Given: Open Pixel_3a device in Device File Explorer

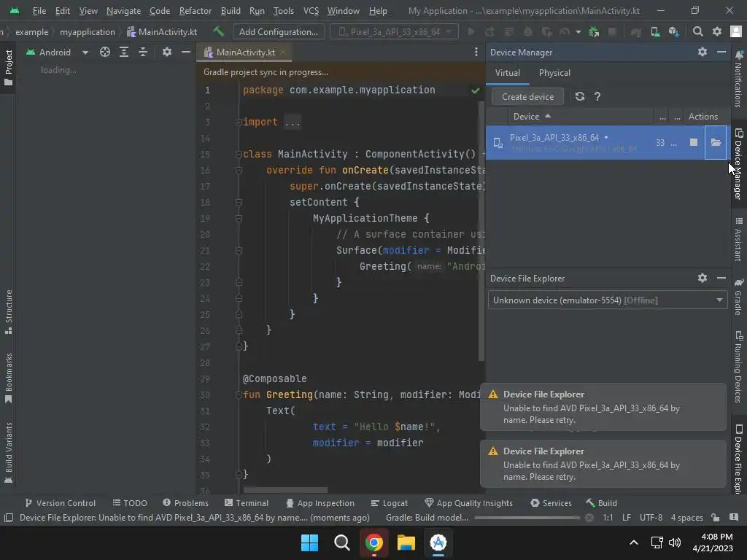Looking at the screenshot, I should (x=716, y=142).
